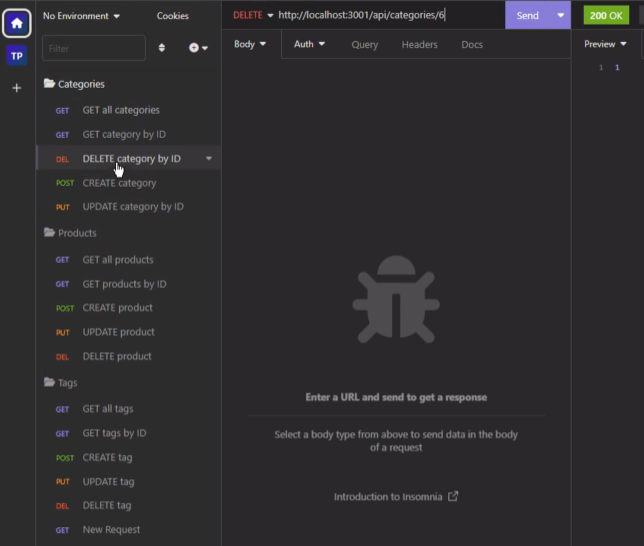Collapse the Categories folder

click(74, 84)
